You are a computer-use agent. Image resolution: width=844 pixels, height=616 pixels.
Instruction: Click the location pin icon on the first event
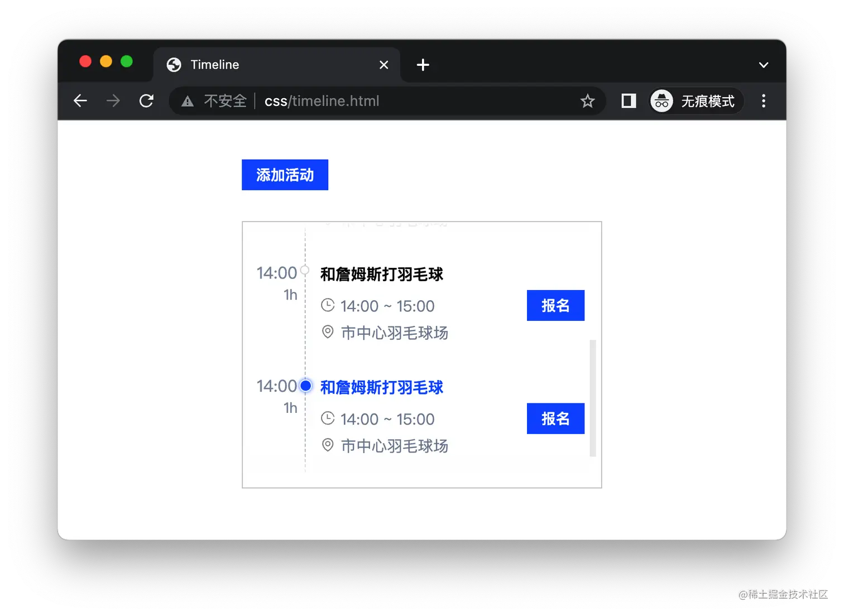click(x=328, y=332)
